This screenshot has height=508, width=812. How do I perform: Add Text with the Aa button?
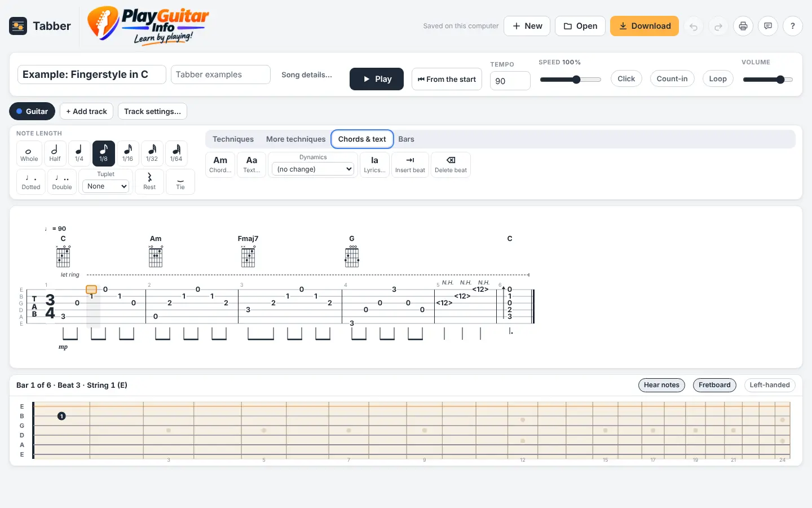[251, 165]
